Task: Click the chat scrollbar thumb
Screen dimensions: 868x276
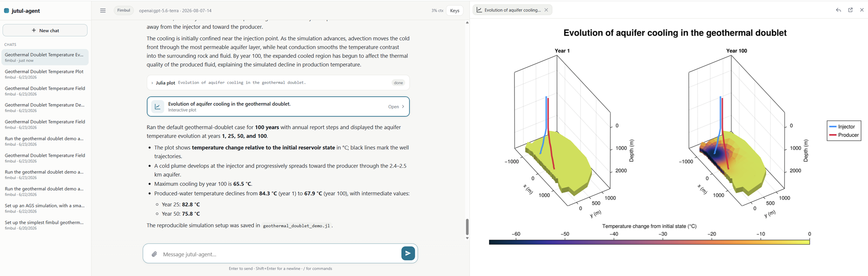Action: pyautogui.click(x=467, y=227)
